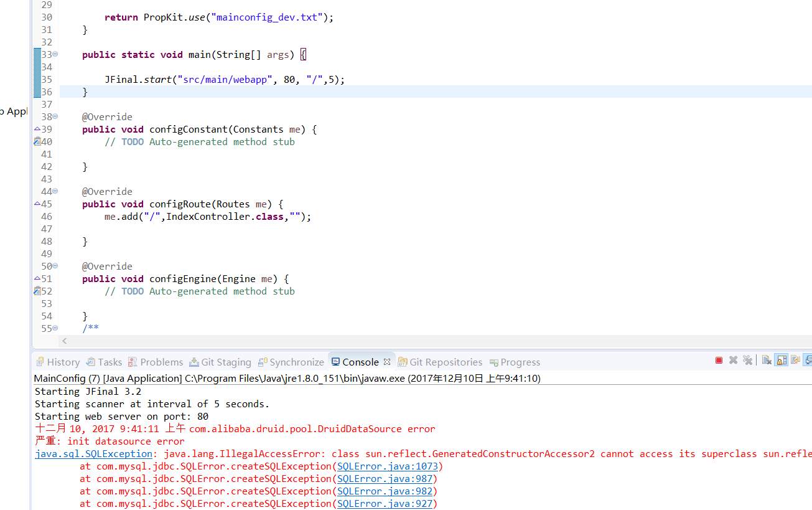Switch to the History tab

coord(58,362)
